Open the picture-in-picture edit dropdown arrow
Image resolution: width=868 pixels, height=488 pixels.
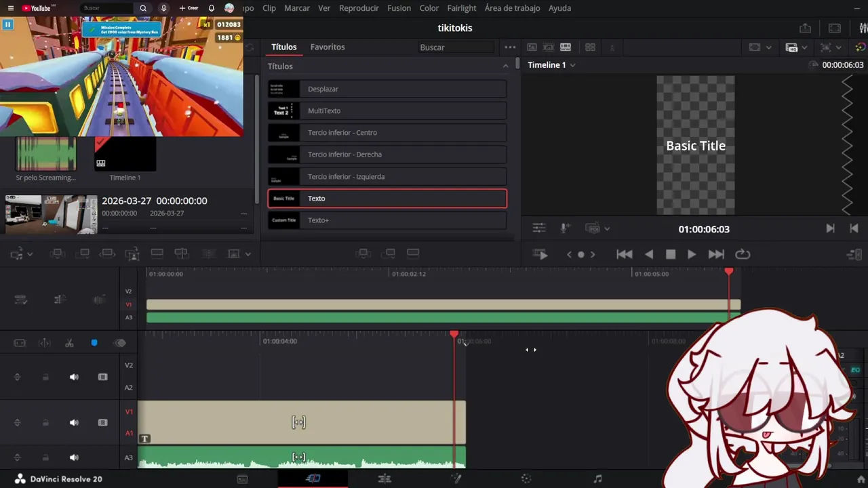[248, 254]
